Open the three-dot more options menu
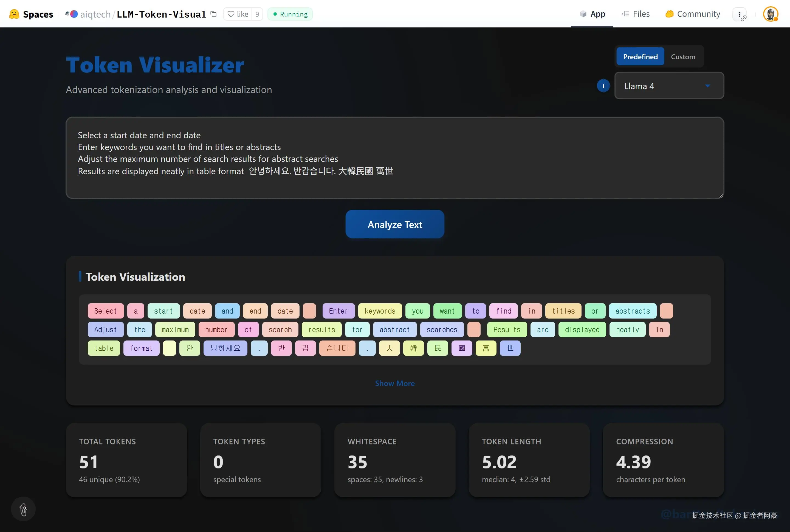 pyautogui.click(x=740, y=14)
